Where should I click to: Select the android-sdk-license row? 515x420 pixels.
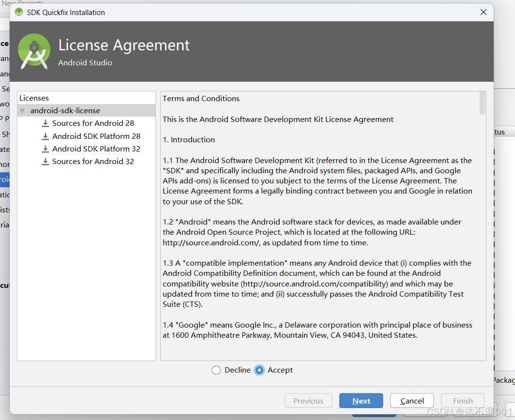(x=86, y=111)
